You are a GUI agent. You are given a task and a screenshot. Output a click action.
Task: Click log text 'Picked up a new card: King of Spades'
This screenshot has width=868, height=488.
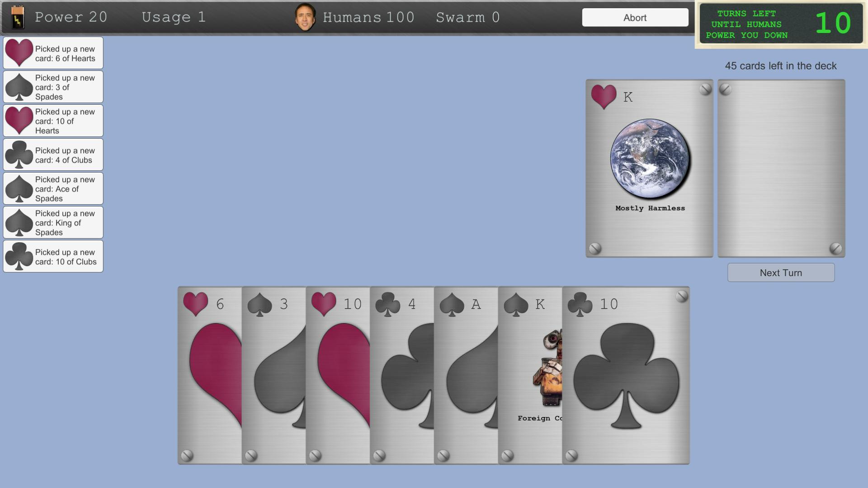(x=65, y=223)
